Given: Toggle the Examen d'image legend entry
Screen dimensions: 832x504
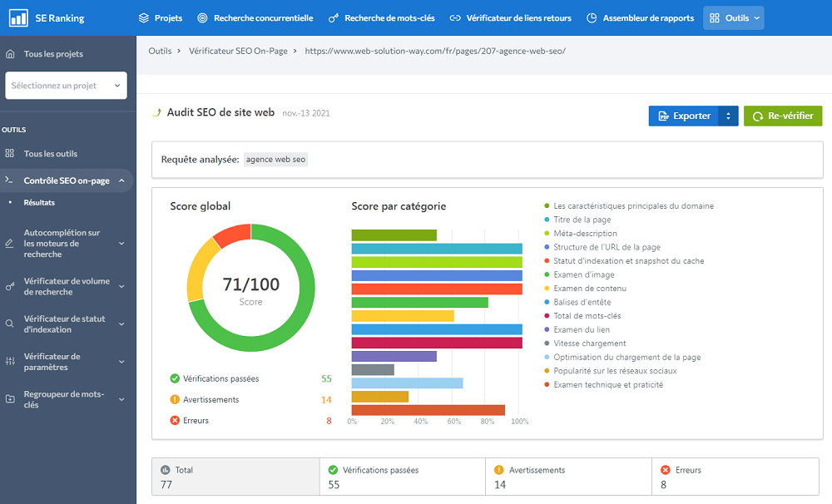Looking at the screenshot, I should [x=584, y=274].
